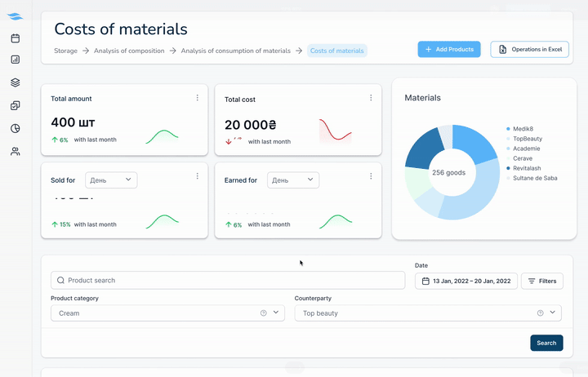Open the bar chart analytics sidebar icon

(16, 60)
